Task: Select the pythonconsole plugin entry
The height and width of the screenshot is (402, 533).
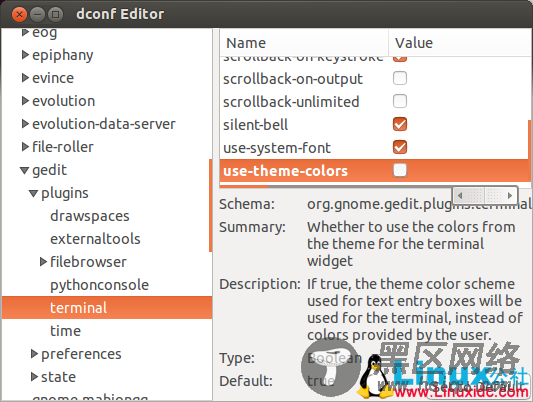Action: tap(100, 285)
